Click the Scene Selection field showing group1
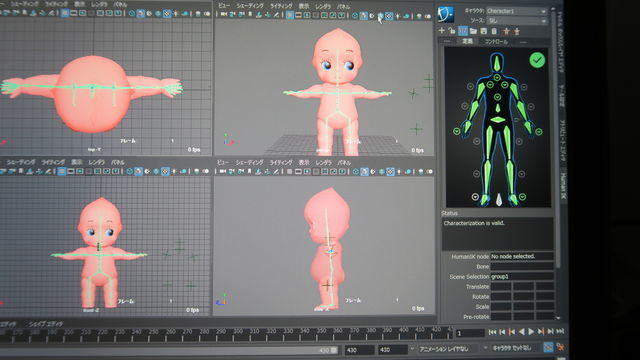The width and height of the screenshot is (640, 360). [522, 276]
